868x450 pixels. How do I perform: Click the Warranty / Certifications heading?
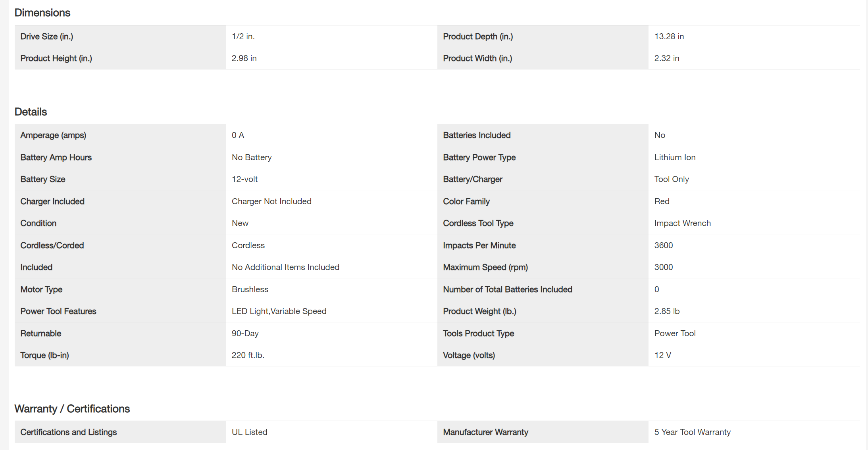pyautogui.click(x=72, y=409)
